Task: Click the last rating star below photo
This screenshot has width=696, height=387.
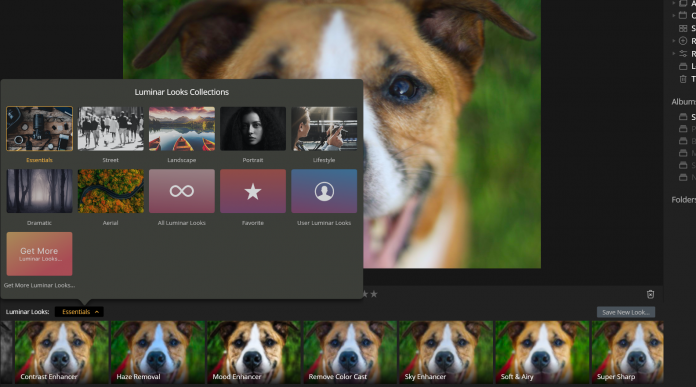Action: tap(374, 294)
